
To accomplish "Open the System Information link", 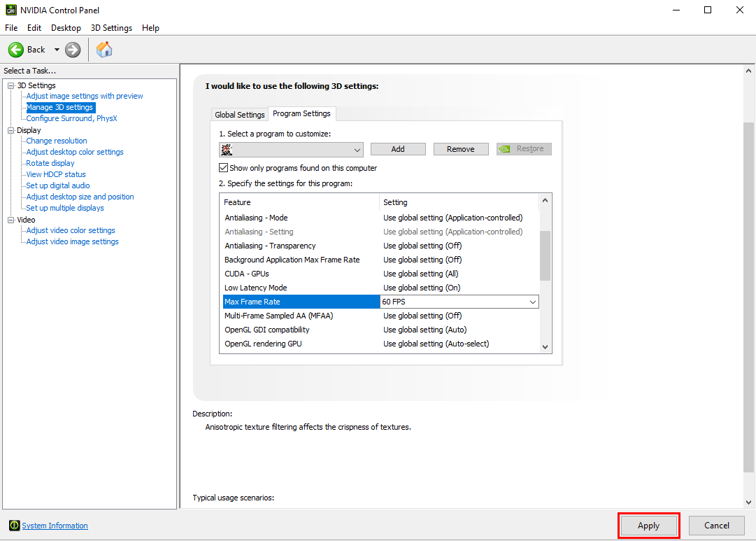I will (x=55, y=526).
